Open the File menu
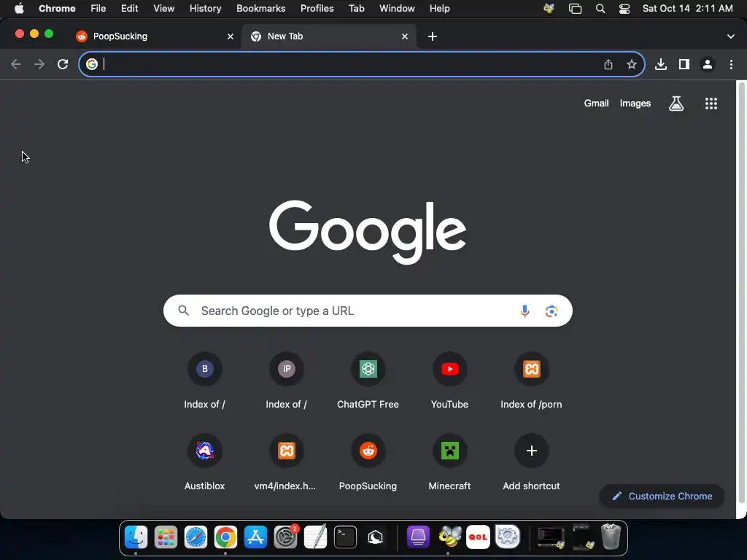 tap(98, 9)
